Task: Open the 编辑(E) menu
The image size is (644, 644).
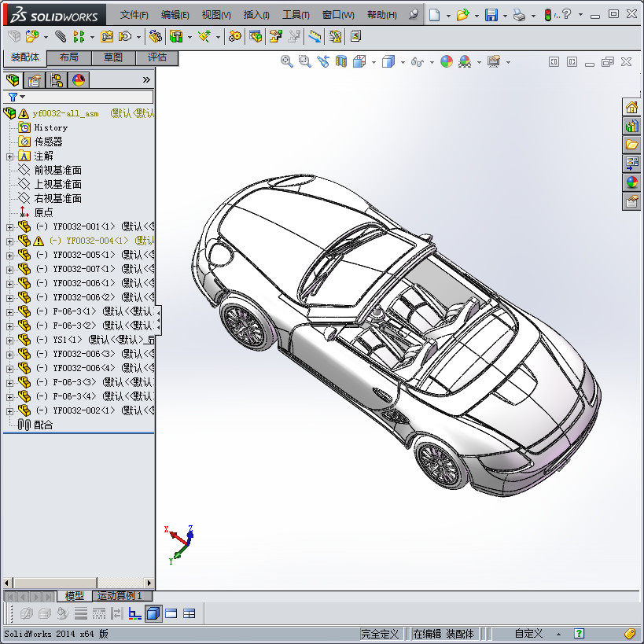Action: point(175,15)
